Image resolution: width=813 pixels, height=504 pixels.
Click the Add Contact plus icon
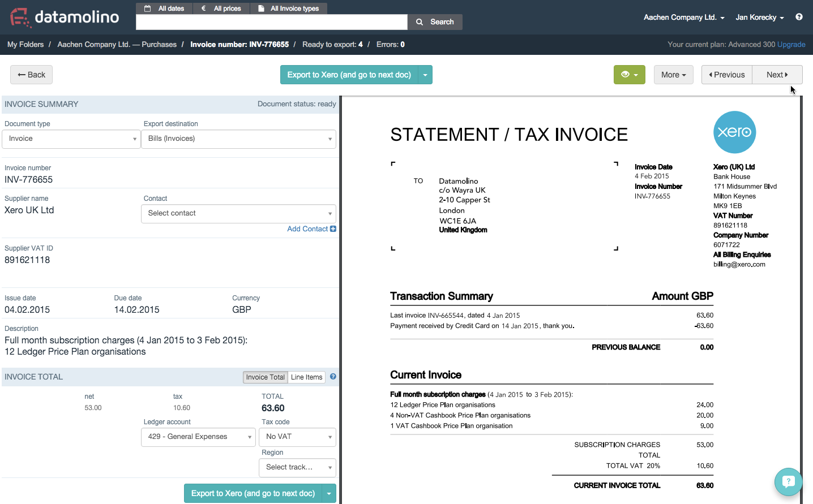[333, 229]
